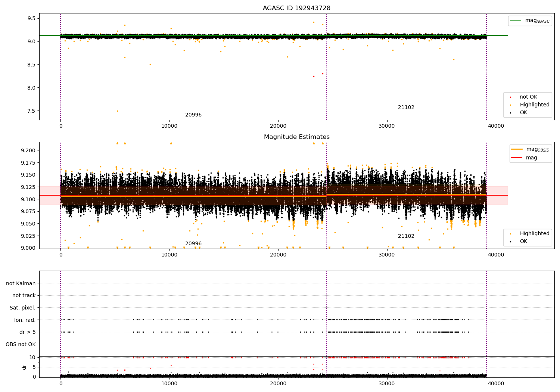Click the 9.125 y-axis tick
This screenshot has width=560, height=392.
pos(28,187)
